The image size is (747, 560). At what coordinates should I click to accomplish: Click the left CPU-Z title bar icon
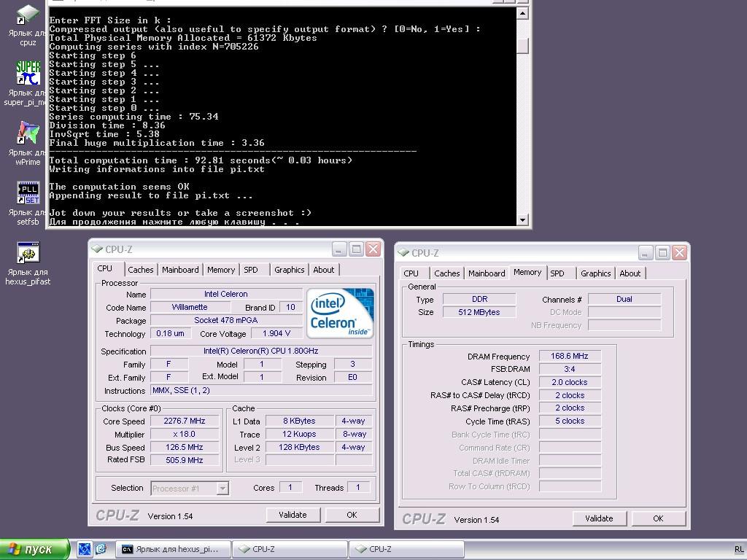click(x=97, y=249)
